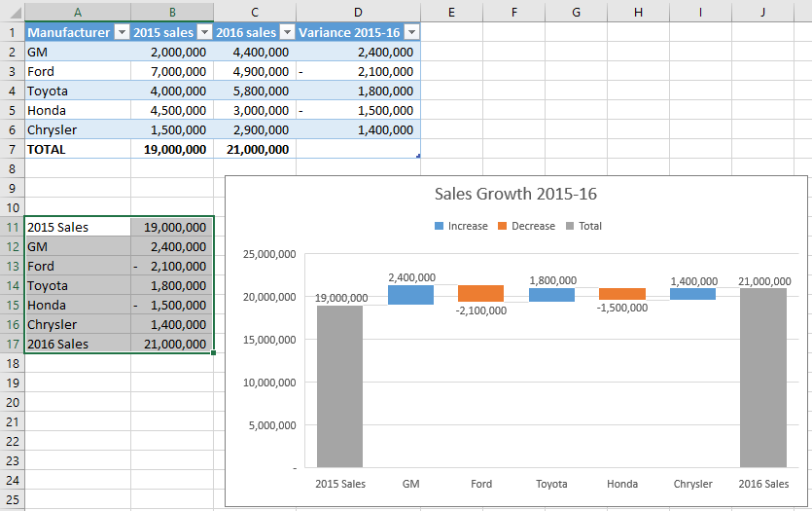This screenshot has height=511, width=812.
Task: Select the gray 2015 Sales bar
Action: coord(339,386)
